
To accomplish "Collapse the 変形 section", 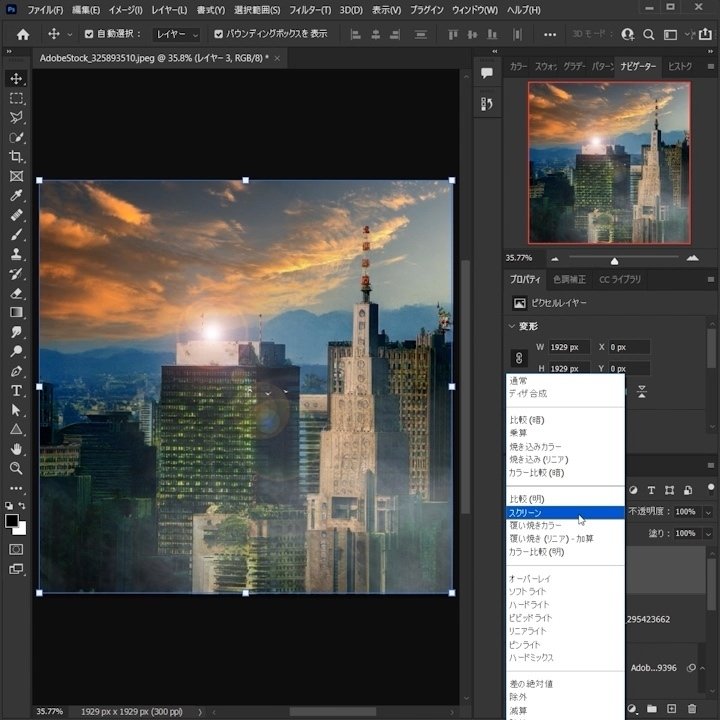I will [x=512, y=326].
